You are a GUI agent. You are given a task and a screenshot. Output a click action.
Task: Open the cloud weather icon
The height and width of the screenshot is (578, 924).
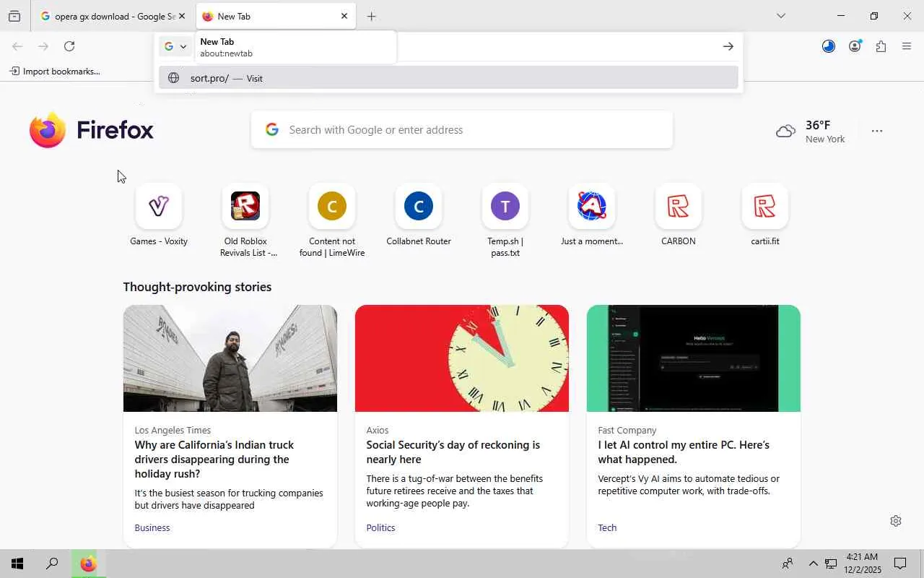(785, 131)
